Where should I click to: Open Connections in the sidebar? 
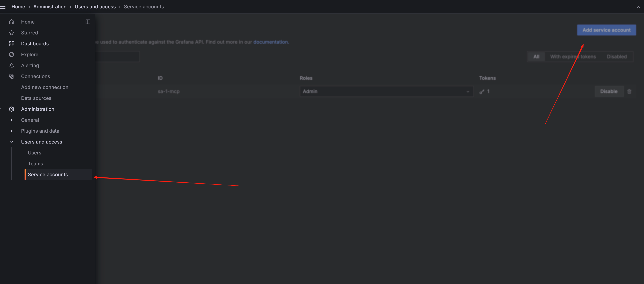pos(35,77)
